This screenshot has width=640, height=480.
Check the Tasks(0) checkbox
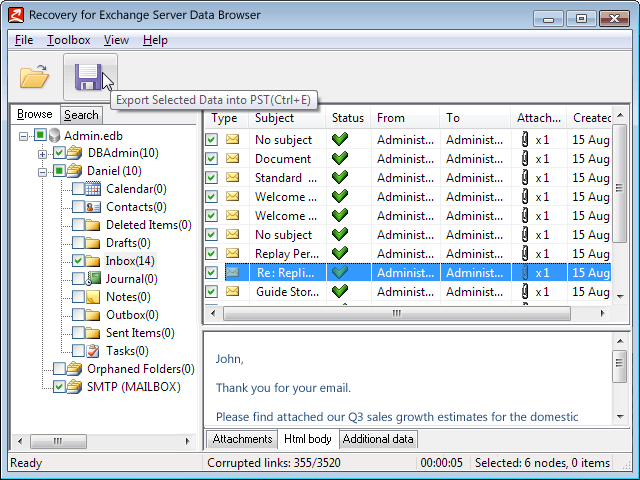(78, 351)
